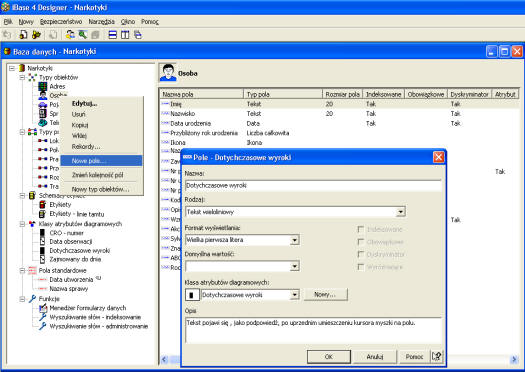Click the Data obserwacji attribute icon
The image size is (525, 372).
click(x=43, y=241)
